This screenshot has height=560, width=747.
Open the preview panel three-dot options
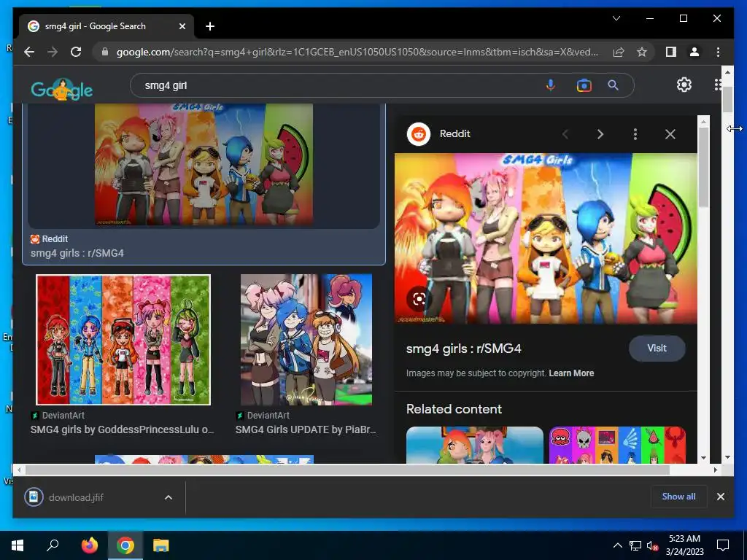click(x=635, y=134)
